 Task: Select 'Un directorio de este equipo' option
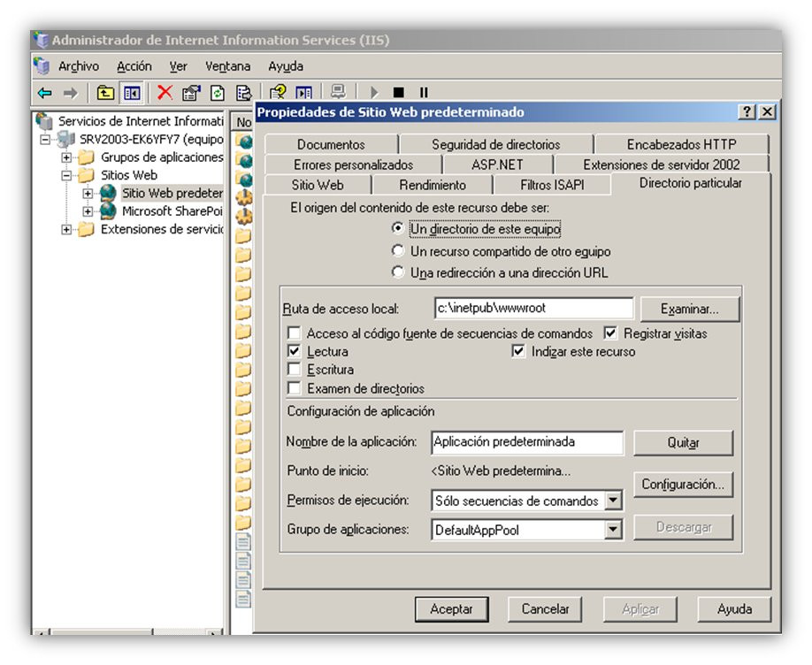click(398, 228)
